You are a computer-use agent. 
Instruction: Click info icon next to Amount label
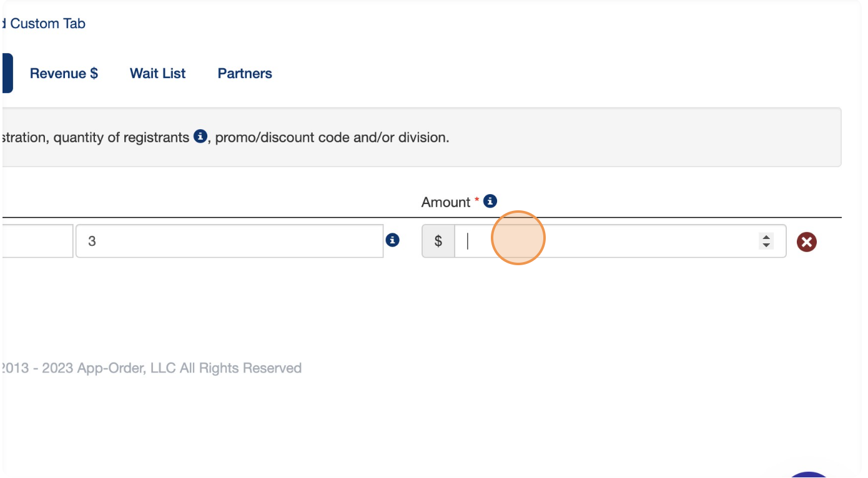490,202
